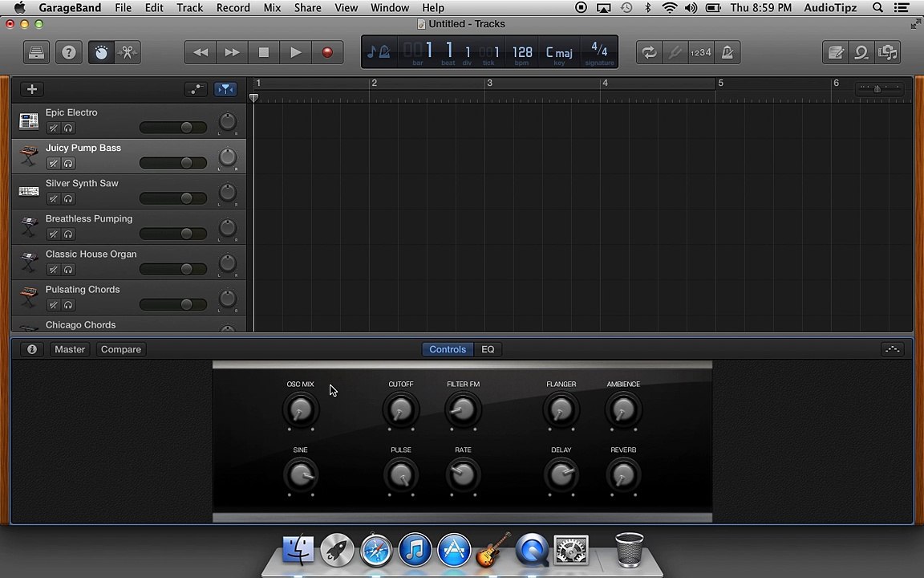Image resolution: width=924 pixels, height=578 pixels.
Task: Click the Wi-Fi status menu bar icon
Action: [670, 8]
